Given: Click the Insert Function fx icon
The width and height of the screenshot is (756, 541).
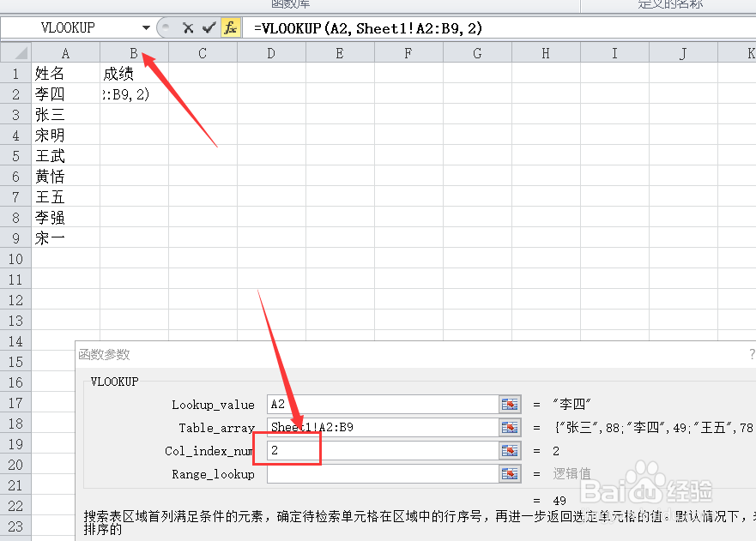Looking at the screenshot, I should [x=229, y=27].
